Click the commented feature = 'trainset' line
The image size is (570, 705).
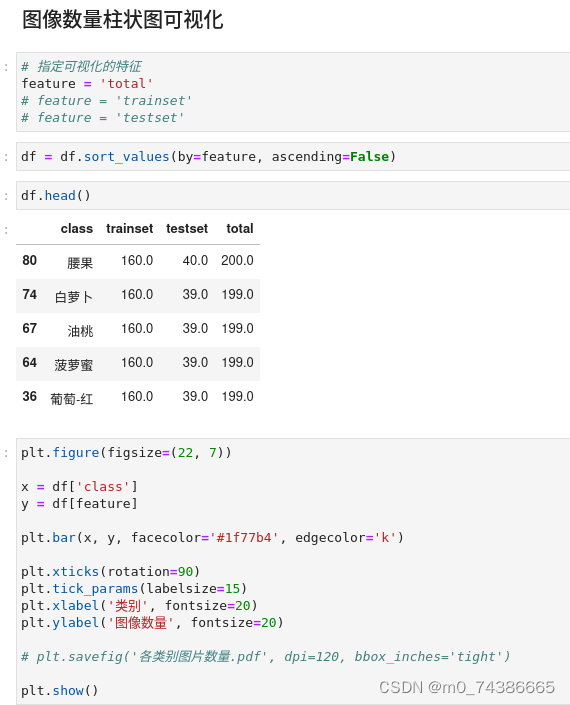point(107,101)
